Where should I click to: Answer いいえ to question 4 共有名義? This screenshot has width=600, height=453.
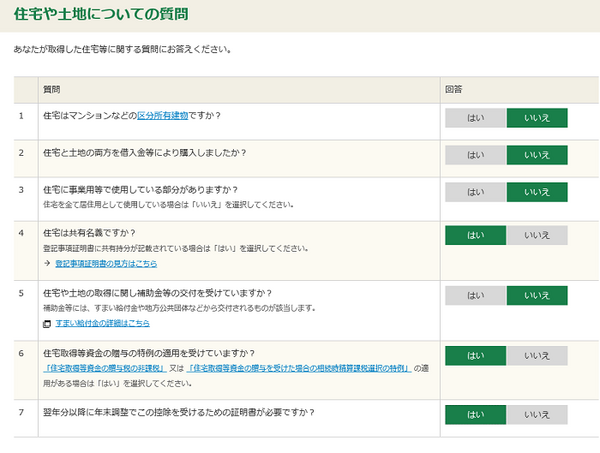[x=537, y=235]
